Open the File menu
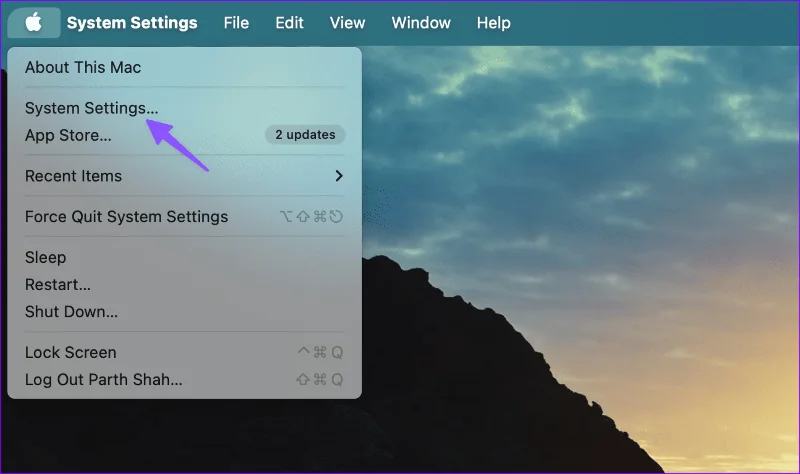The height and width of the screenshot is (474, 800). tap(236, 22)
